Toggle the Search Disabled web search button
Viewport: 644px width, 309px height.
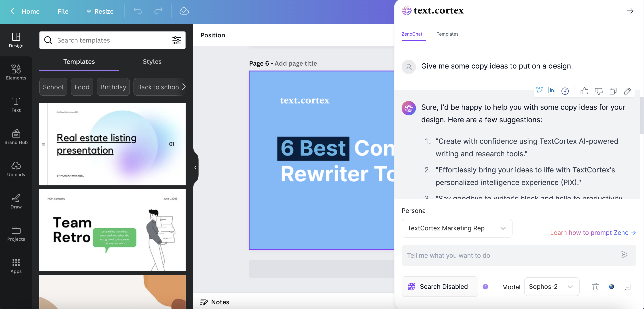(440, 286)
